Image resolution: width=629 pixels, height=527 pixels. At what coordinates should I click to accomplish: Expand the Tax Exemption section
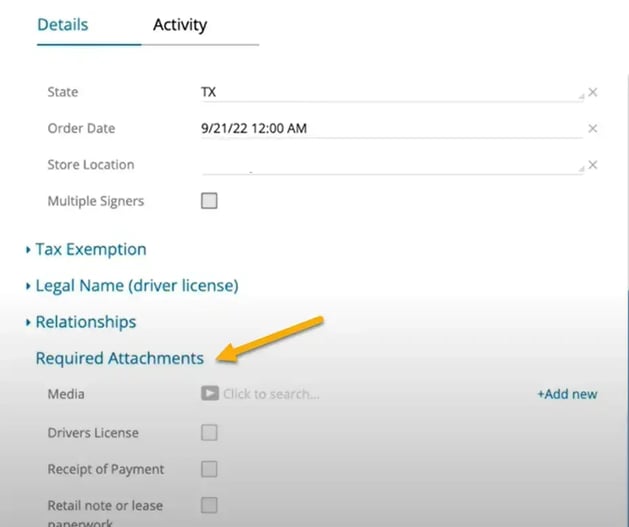pos(90,249)
